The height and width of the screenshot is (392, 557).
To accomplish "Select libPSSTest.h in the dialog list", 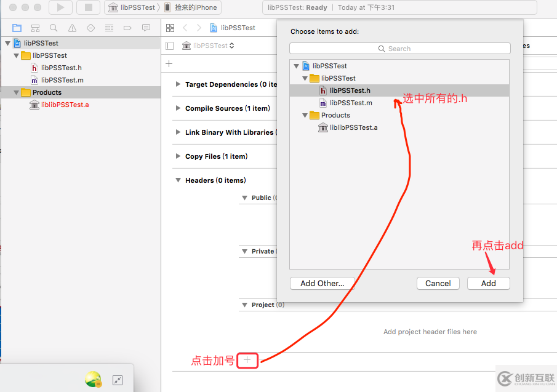I will click(399, 90).
